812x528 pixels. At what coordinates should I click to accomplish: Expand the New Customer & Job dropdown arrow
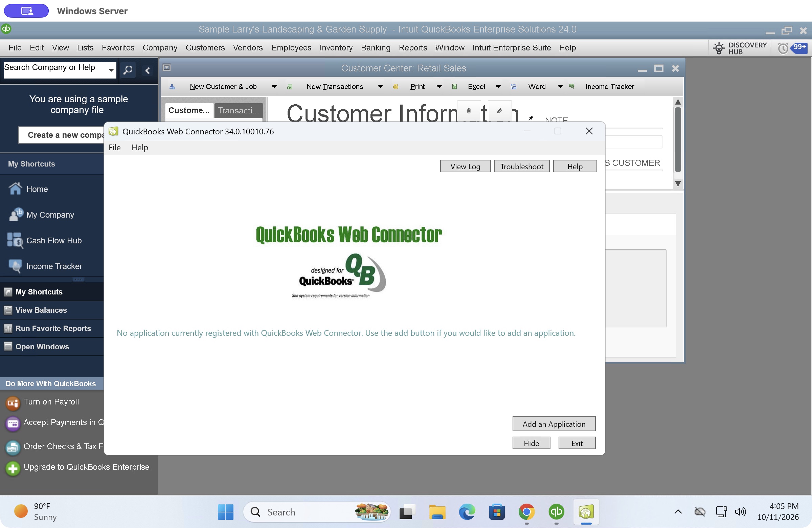pos(274,87)
